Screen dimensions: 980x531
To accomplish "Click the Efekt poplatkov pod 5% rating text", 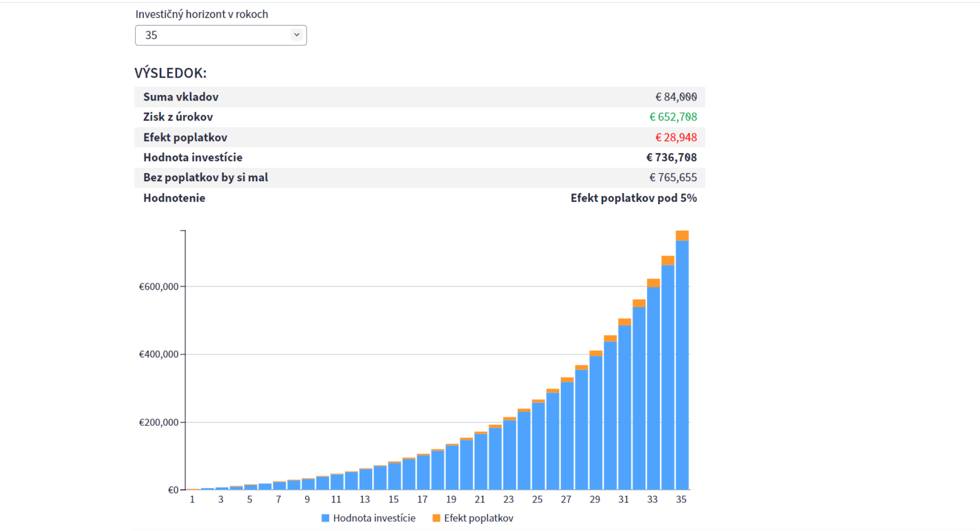I will [x=633, y=198].
